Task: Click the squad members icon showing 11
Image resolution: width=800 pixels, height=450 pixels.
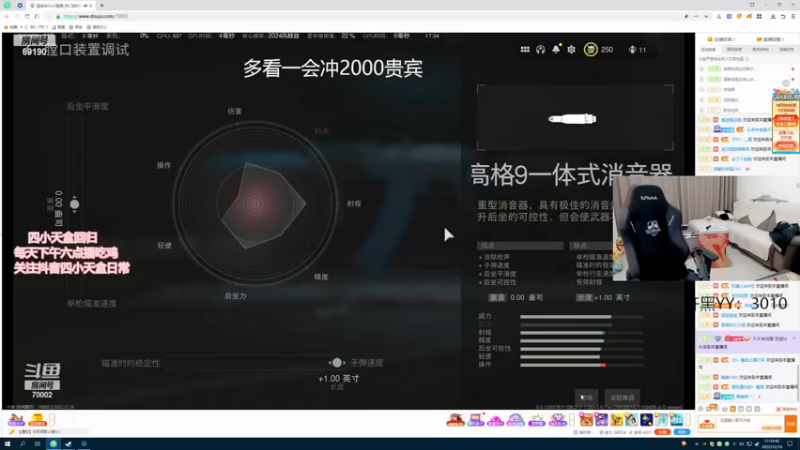Action: click(633, 49)
